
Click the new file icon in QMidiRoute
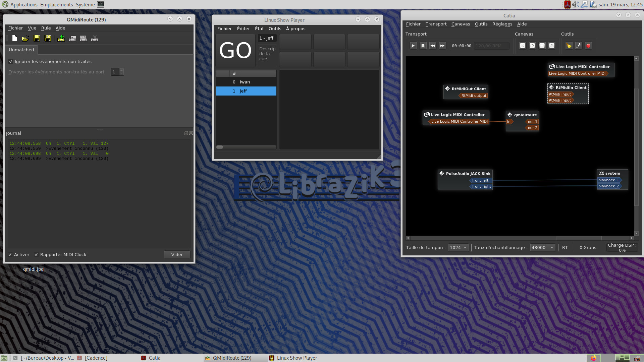14,39
